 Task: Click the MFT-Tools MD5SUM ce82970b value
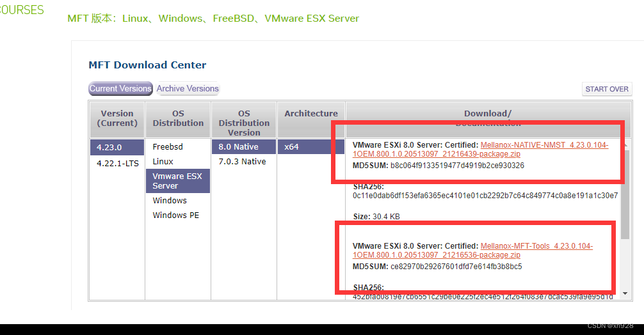pos(456,267)
